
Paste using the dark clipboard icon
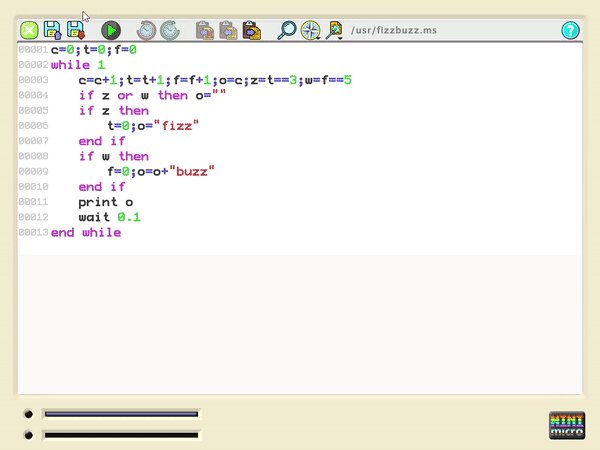point(251,30)
